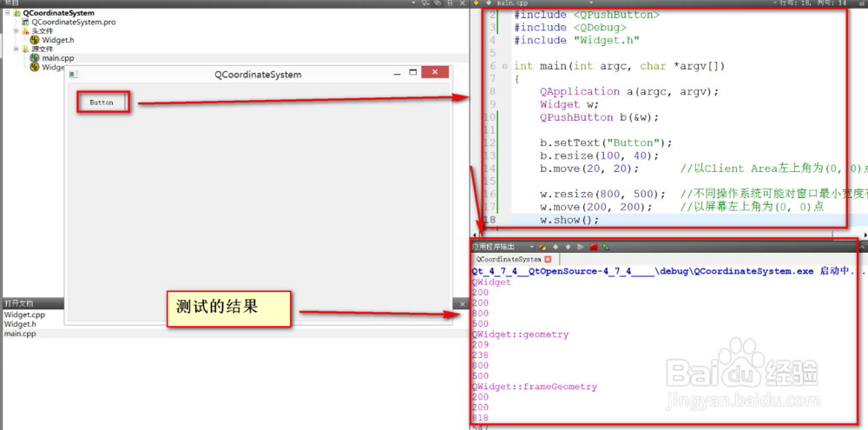Viewport: 868px width, 430px height.
Task: Open Widget.cpp from open documents list
Action: [25, 314]
